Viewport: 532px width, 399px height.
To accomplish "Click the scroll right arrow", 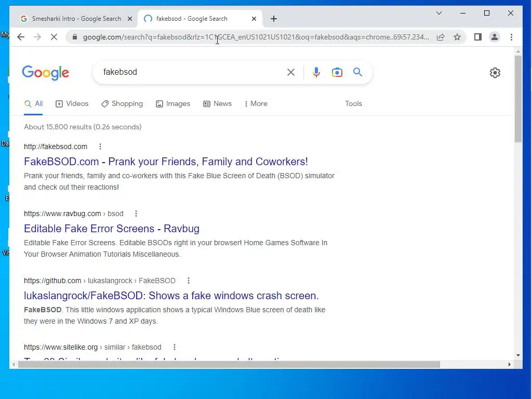I will tap(509, 364).
